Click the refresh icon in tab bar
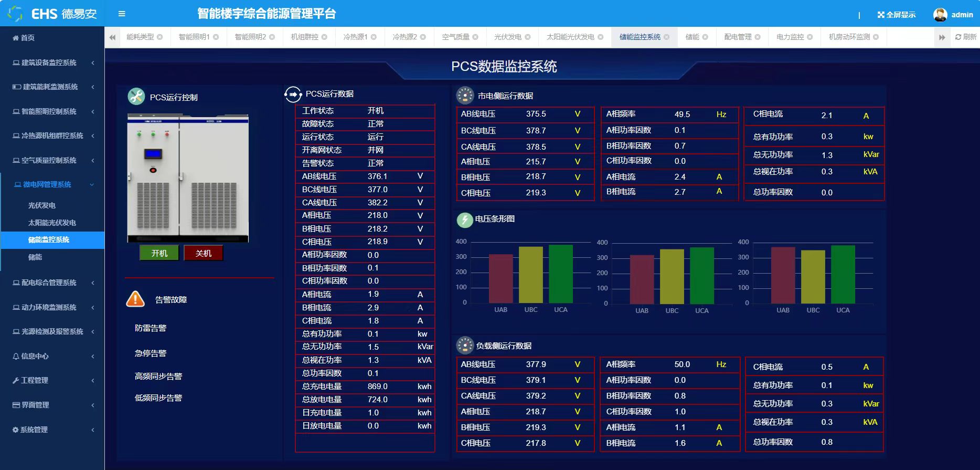The height and width of the screenshot is (470, 980). pyautogui.click(x=958, y=37)
